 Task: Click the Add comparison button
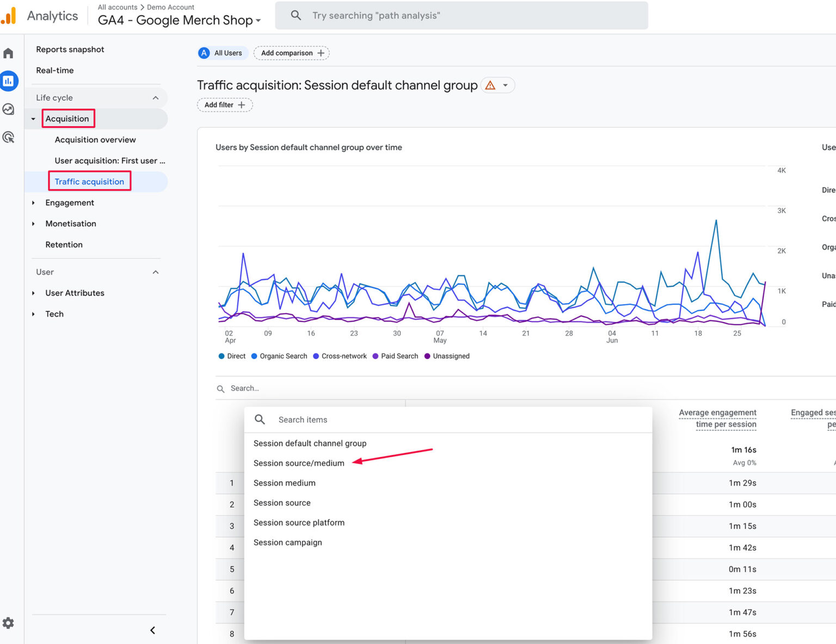coord(291,53)
